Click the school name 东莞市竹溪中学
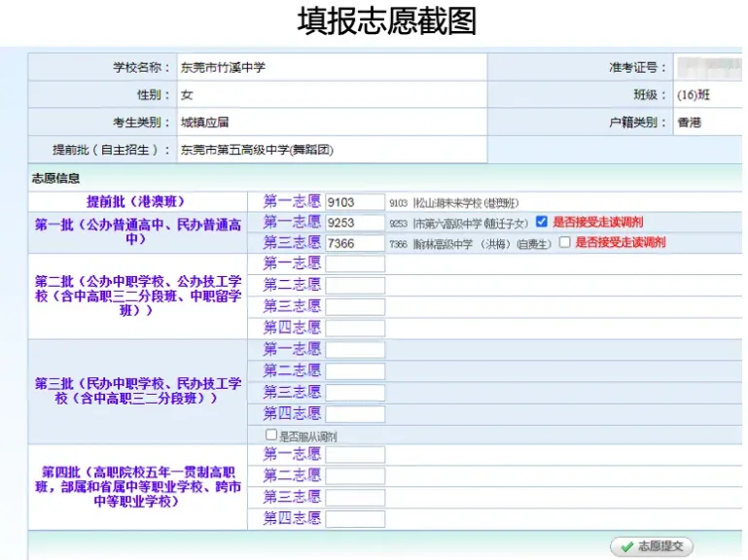748x560 pixels. tap(223, 67)
